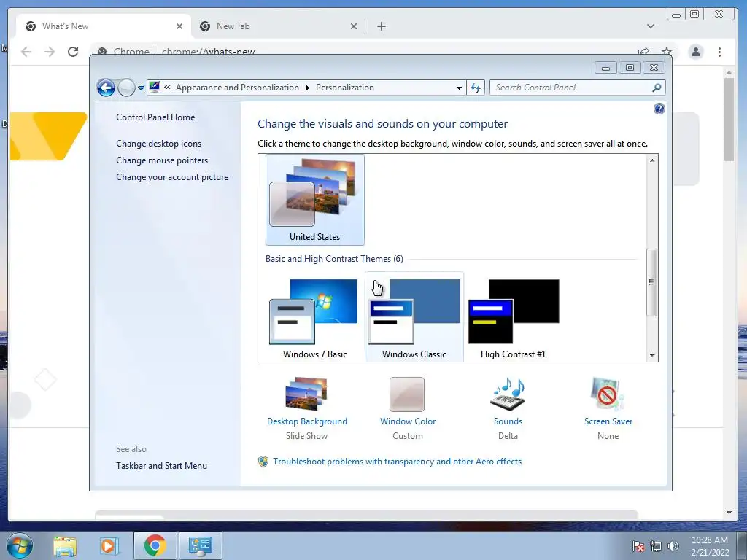747x560 pixels.
Task: Open Action Center flag tray icon
Action: point(638,546)
